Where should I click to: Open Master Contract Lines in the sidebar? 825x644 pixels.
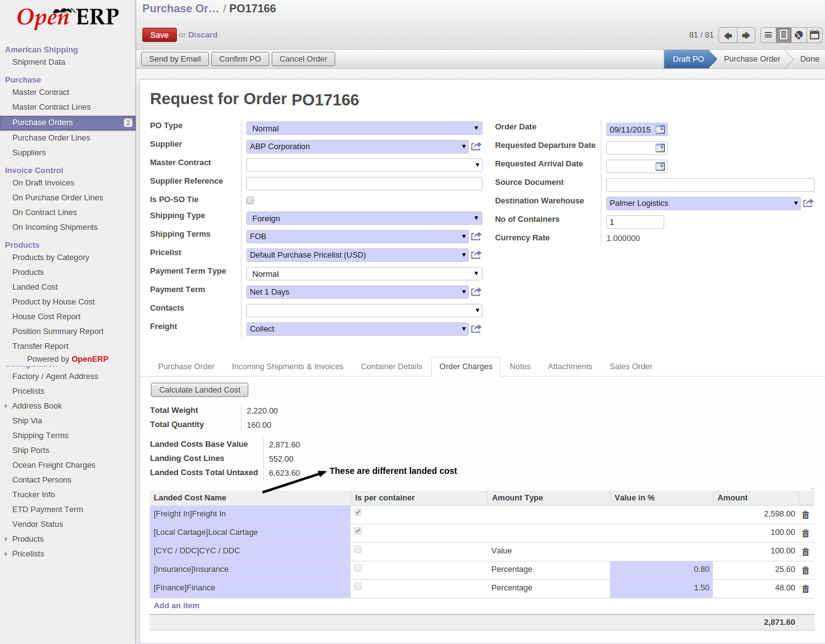pos(52,107)
